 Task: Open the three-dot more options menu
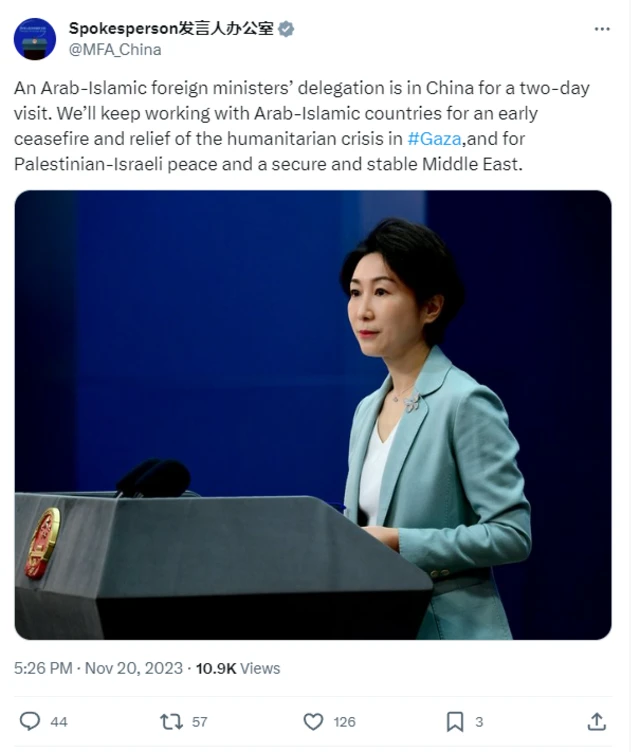click(602, 29)
